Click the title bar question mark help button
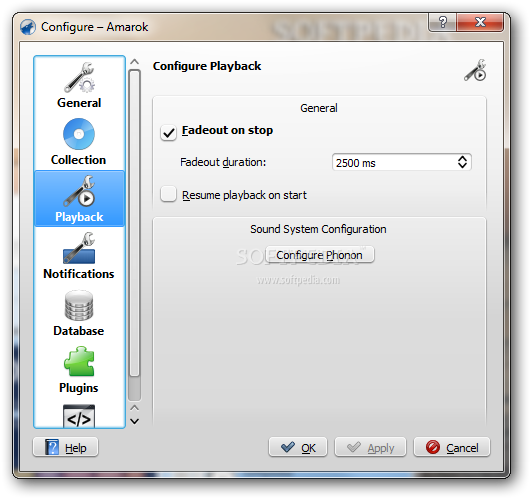This screenshot has height=499, width=531. click(x=442, y=22)
